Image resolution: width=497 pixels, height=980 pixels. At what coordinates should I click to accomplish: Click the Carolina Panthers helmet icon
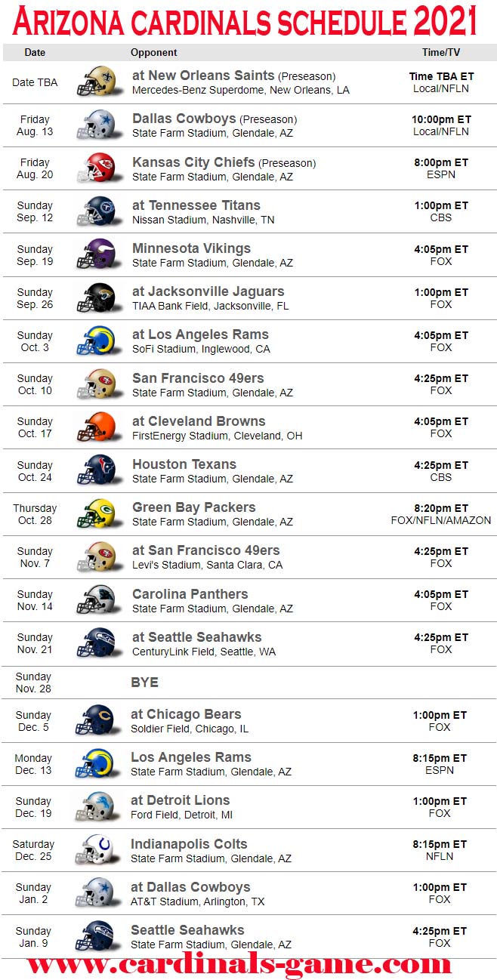(x=96, y=599)
